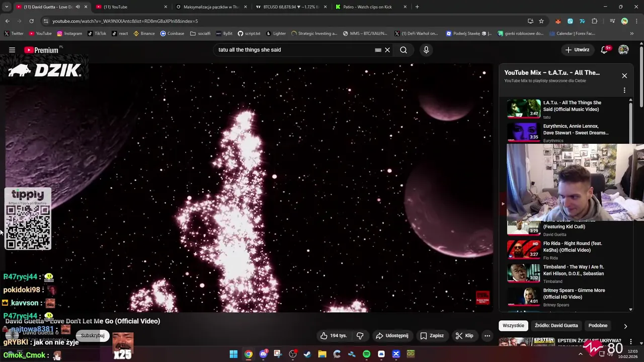Open YouTube notifications bell
The width and height of the screenshot is (644, 362).
pyautogui.click(x=605, y=50)
